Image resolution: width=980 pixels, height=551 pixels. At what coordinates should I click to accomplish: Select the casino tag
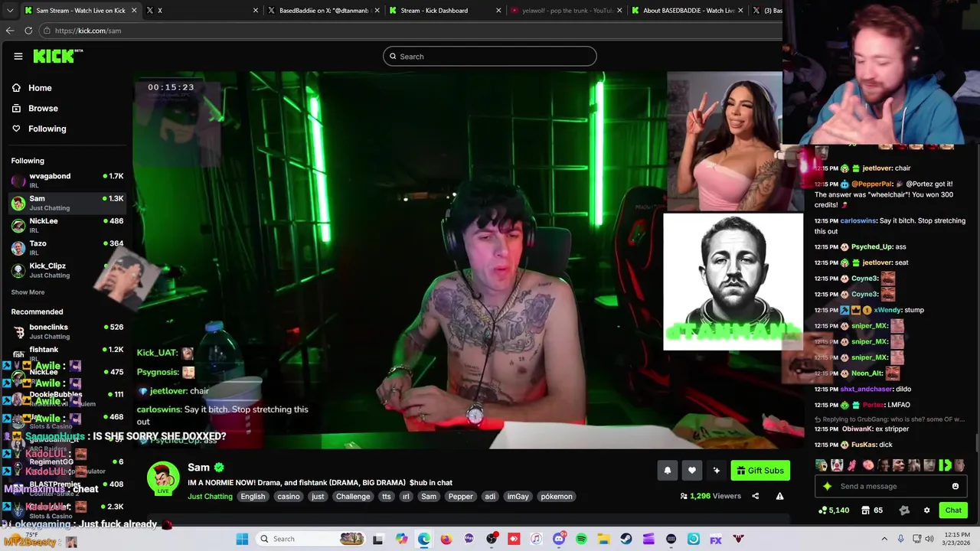[289, 496]
